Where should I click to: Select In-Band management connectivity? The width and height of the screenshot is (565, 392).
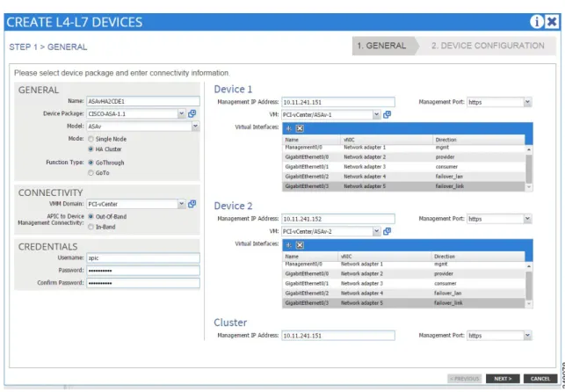[x=91, y=227]
